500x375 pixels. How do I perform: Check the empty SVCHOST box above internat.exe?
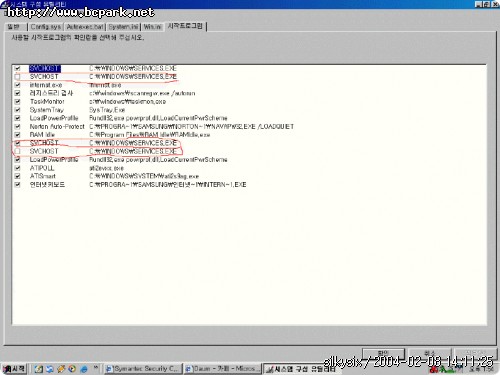[x=17, y=77]
